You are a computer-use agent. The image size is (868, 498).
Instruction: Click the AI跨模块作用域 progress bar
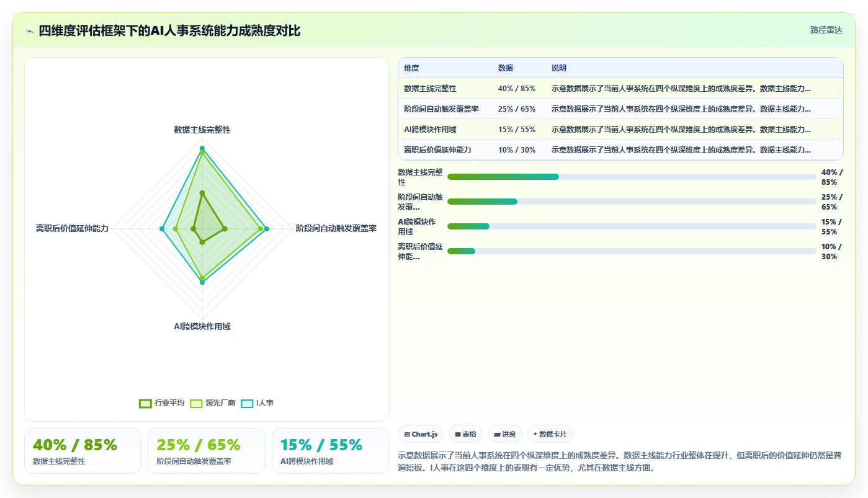tap(632, 226)
